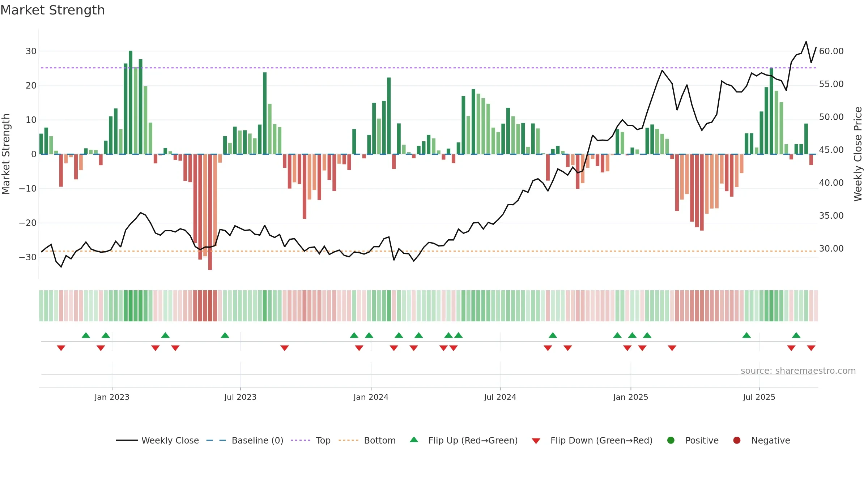868x488 pixels.
Task: Click the green Flip Up legend triangle
Action: (414, 440)
